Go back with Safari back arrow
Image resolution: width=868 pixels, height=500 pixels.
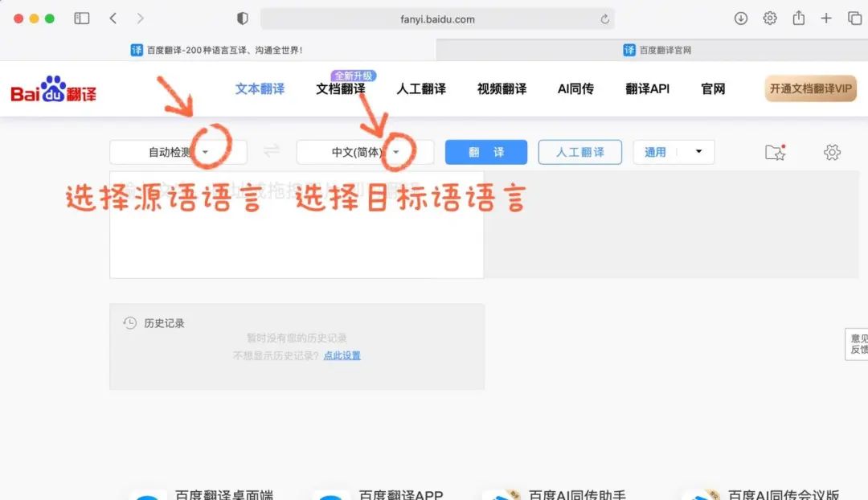(x=113, y=18)
